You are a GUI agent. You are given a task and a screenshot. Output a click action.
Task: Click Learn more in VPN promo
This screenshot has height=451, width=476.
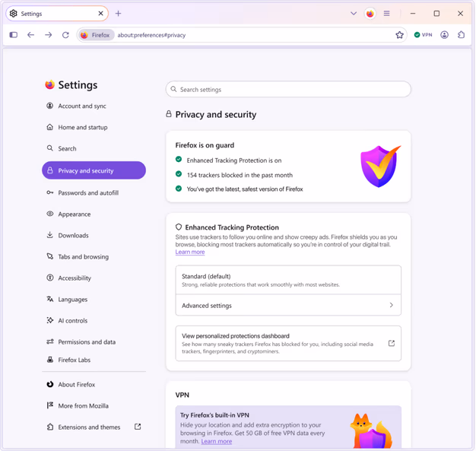click(217, 441)
